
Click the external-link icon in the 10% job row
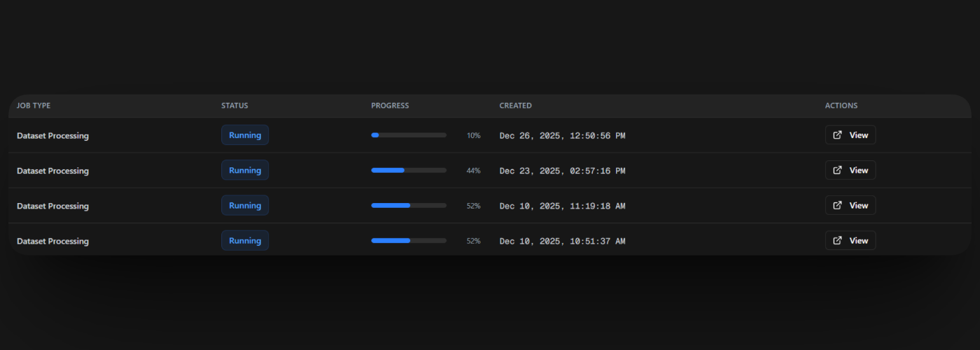pyautogui.click(x=837, y=135)
